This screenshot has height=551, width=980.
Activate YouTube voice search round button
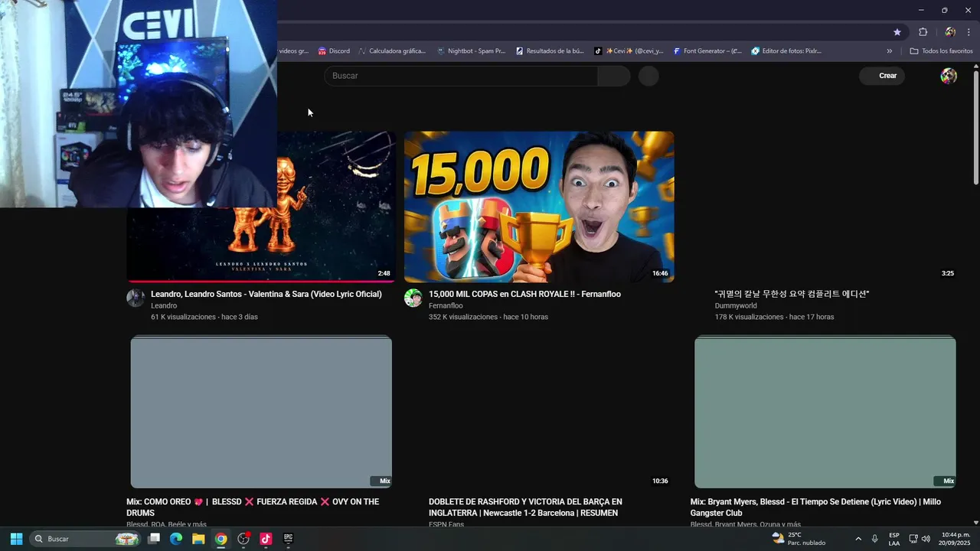pyautogui.click(x=648, y=76)
